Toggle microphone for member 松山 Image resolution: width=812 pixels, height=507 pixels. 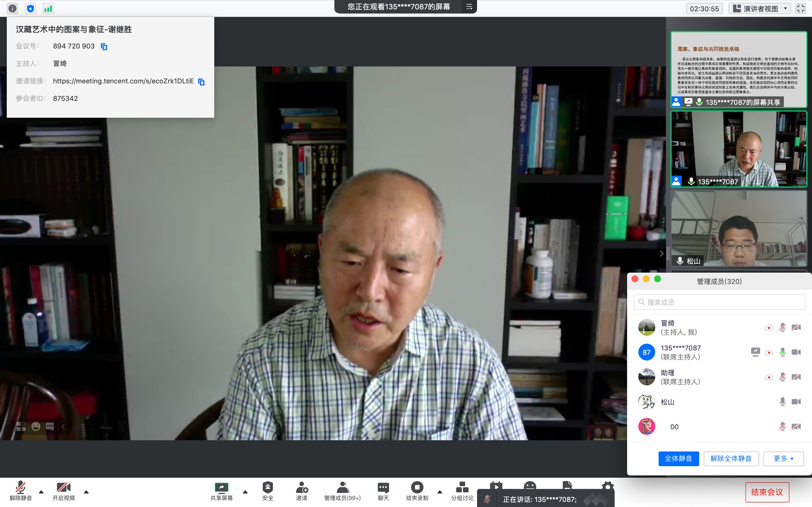(x=782, y=402)
